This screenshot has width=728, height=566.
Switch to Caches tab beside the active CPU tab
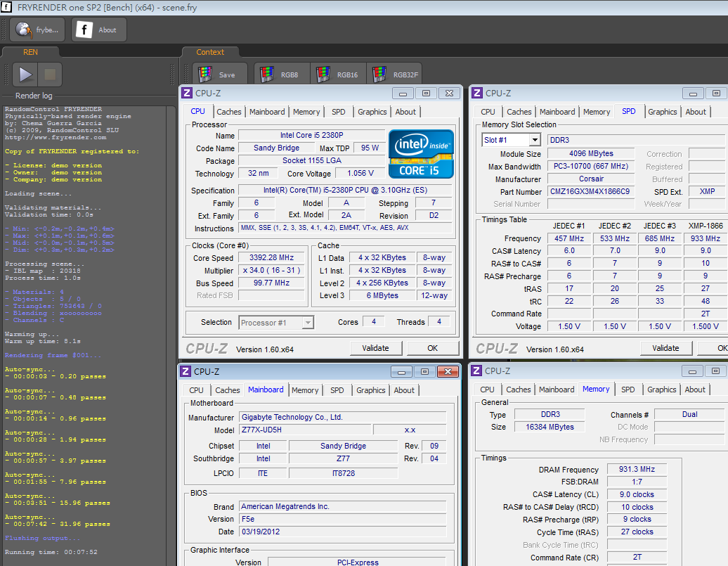228,112
